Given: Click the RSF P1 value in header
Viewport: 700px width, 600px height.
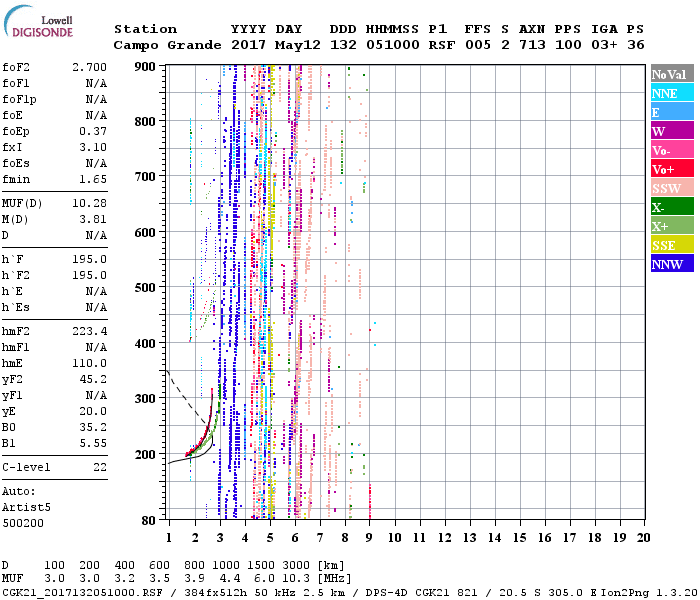Looking at the screenshot, I should coord(442,45).
